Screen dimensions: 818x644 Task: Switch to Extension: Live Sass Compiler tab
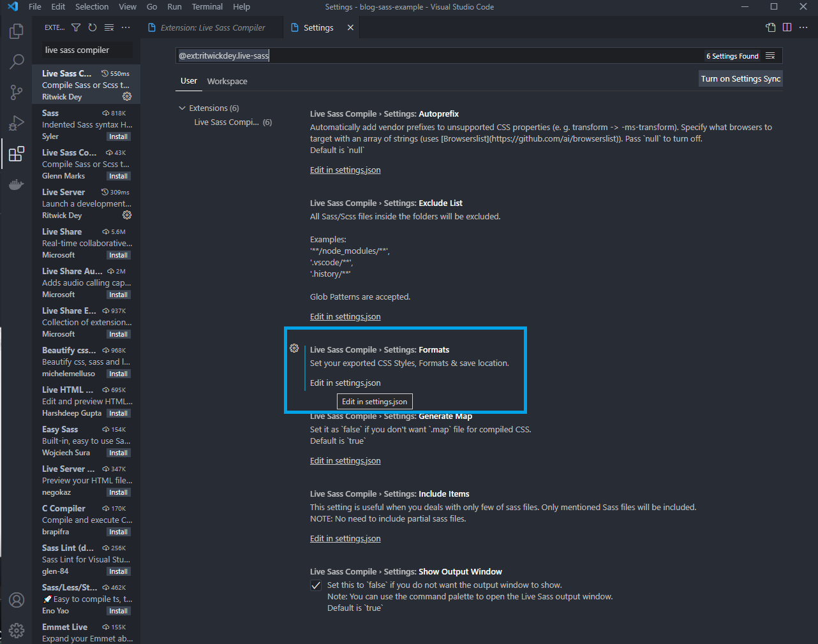[212, 27]
